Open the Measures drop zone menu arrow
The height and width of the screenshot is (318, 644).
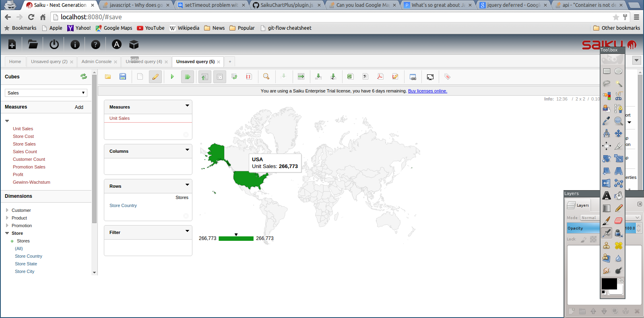point(187,106)
